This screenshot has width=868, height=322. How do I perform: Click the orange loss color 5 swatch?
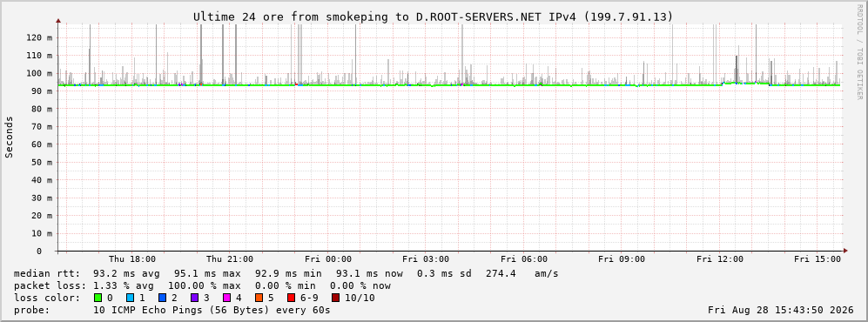pos(259,298)
